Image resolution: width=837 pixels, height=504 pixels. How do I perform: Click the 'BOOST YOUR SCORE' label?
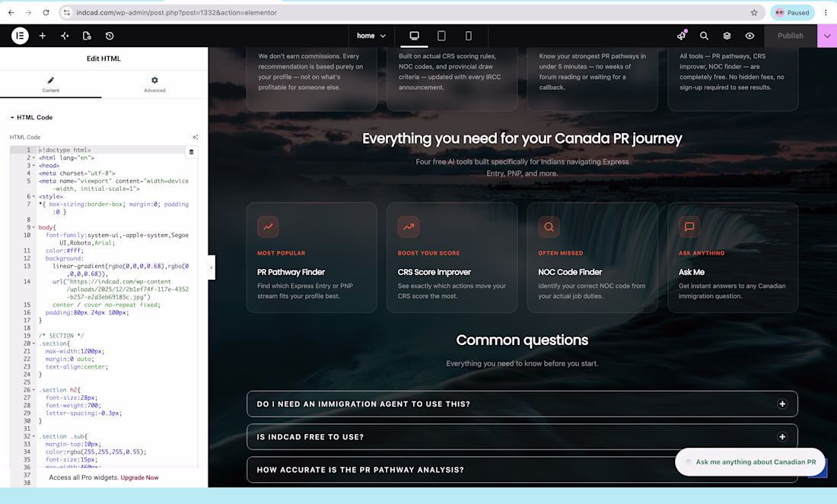pyautogui.click(x=428, y=253)
